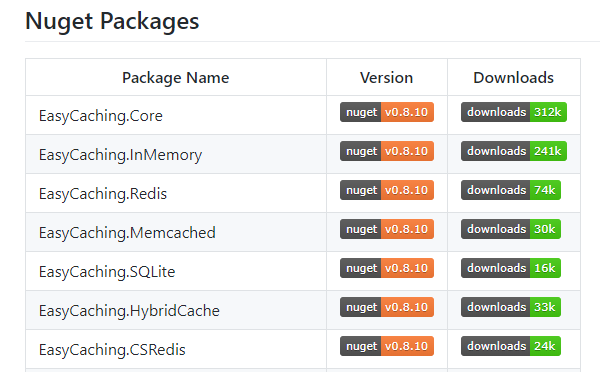Click the Downloads column header
The image size is (600, 372).
click(514, 78)
